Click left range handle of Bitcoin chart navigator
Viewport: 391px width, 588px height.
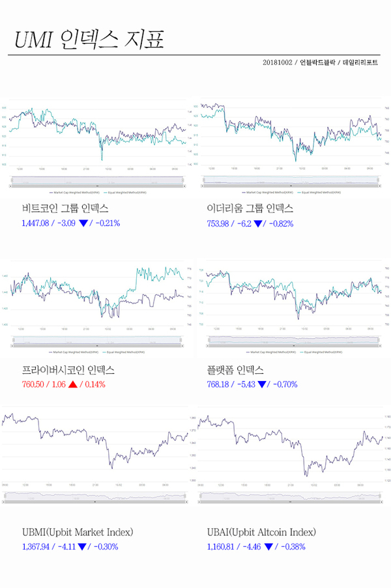(x=12, y=180)
